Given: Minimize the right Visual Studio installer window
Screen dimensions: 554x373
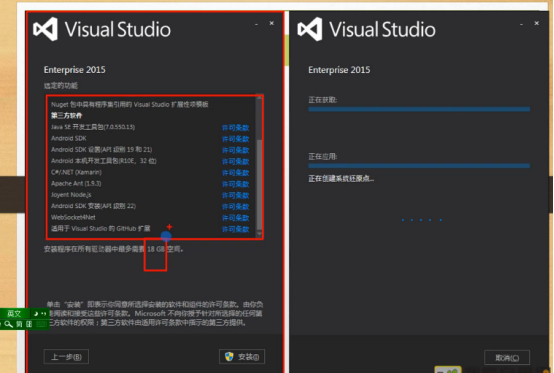Looking at the screenshot, I should coord(521,24).
